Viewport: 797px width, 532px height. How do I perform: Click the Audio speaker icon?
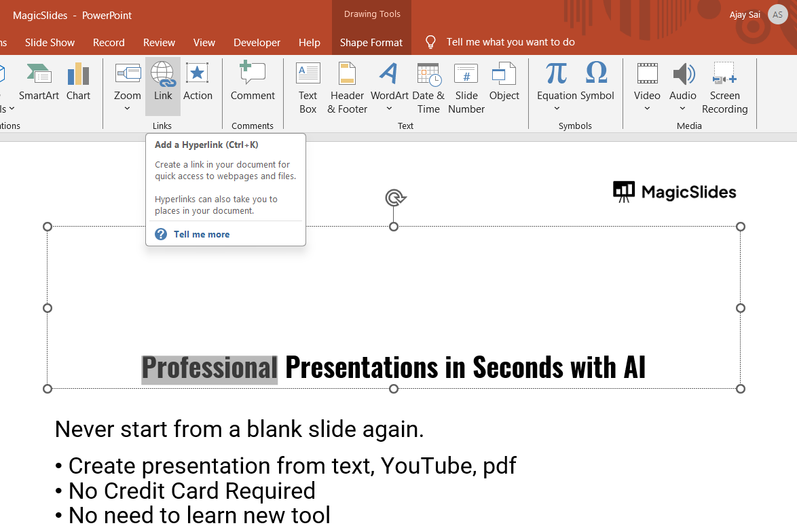683,74
